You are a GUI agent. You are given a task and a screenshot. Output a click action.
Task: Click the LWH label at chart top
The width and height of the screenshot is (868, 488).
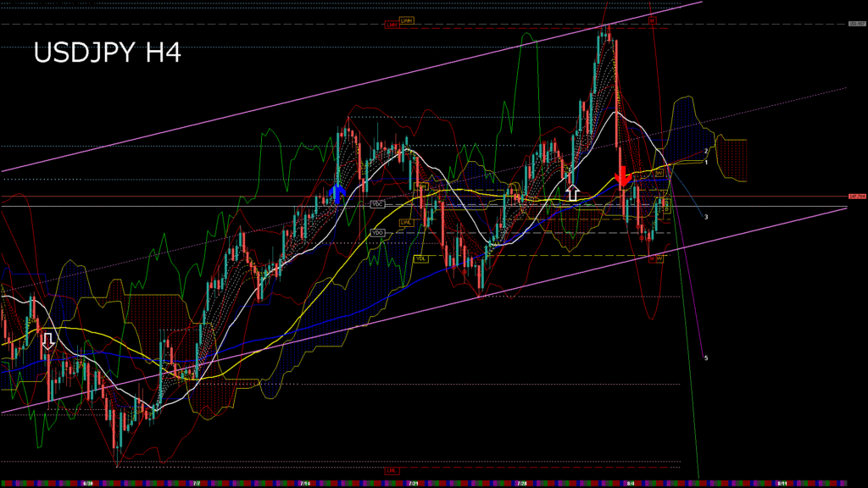407,19
